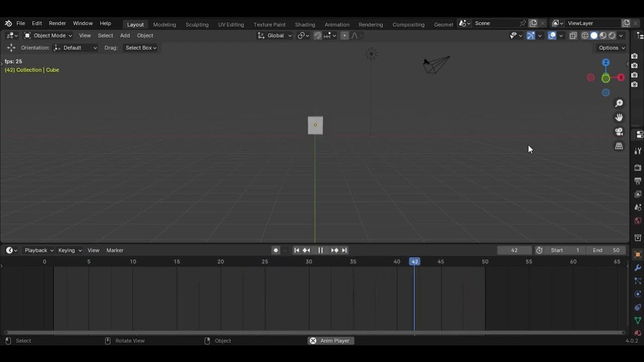Open the shading options dropdown arrow
This screenshot has height=362, width=644.
[621, 36]
